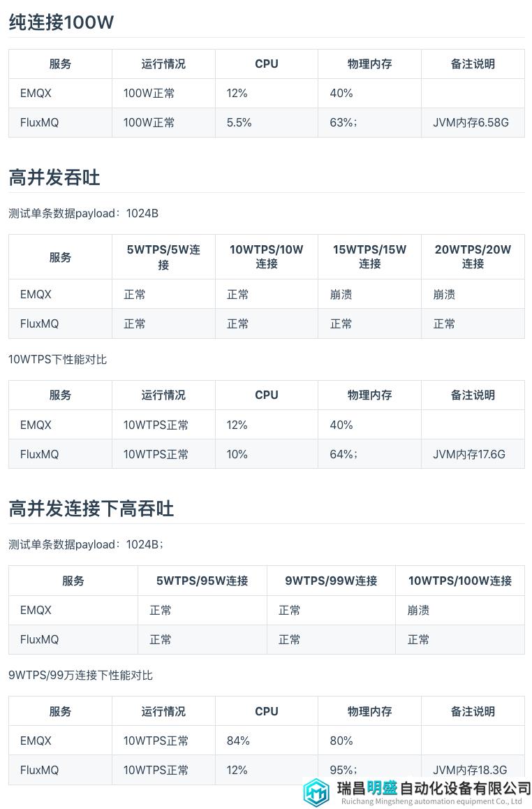Select the 5WTPS/5W连接 column header
Screen dimensions: 532x809
pyautogui.click(x=163, y=257)
